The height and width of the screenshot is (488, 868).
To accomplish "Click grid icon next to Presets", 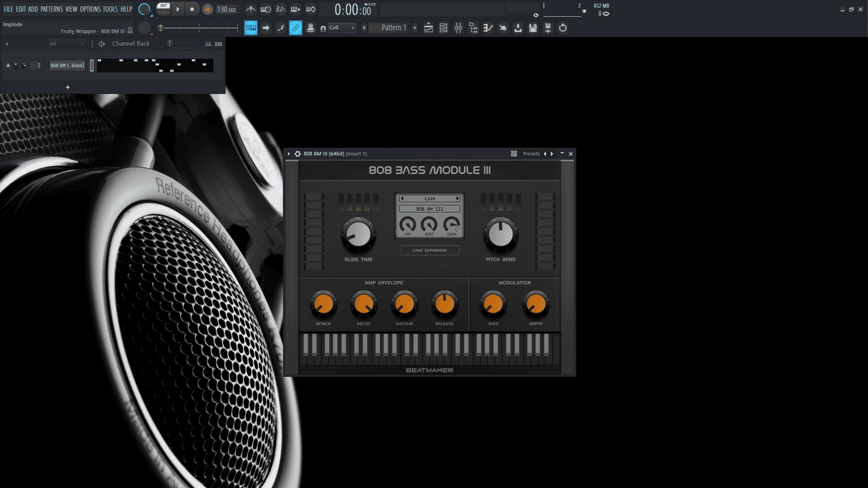I will [514, 154].
